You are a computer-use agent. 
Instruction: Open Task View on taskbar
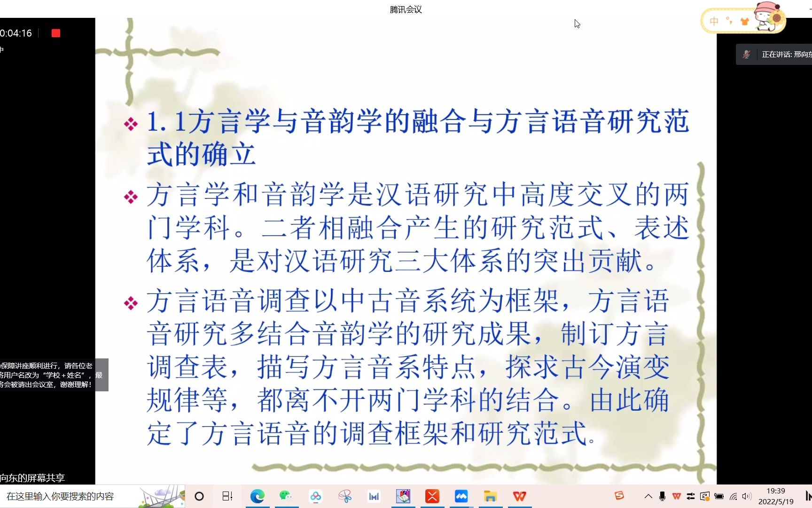(x=227, y=496)
